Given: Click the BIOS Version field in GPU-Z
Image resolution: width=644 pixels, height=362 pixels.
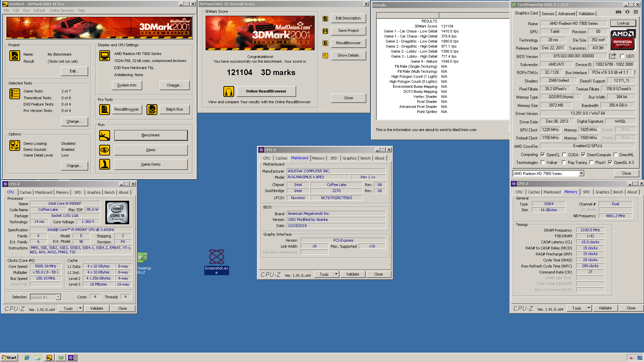Looking at the screenshot, I should tap(574, 56).
